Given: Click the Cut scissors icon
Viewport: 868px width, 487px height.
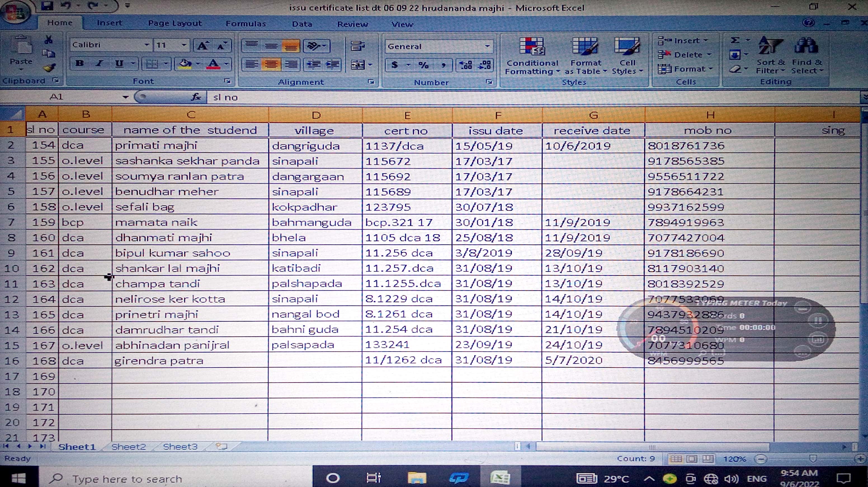Looking at the screenshot, I should pyautogui.click(x=49, y=40).
